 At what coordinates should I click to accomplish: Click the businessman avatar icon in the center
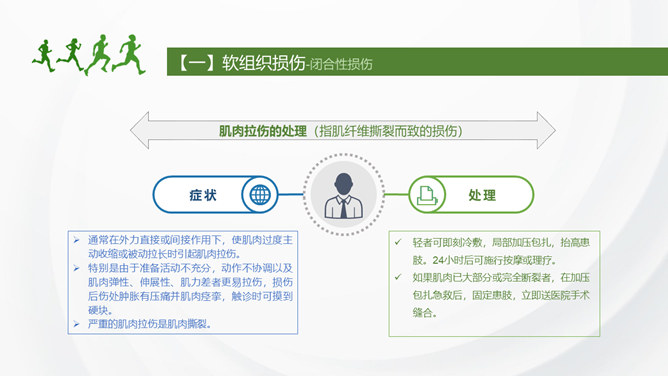[343, 196]
